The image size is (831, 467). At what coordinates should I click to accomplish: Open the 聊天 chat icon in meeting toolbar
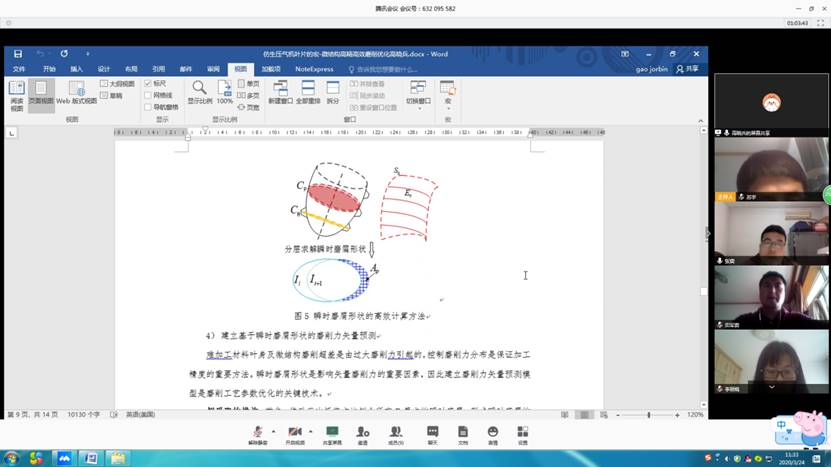(432, 431)
